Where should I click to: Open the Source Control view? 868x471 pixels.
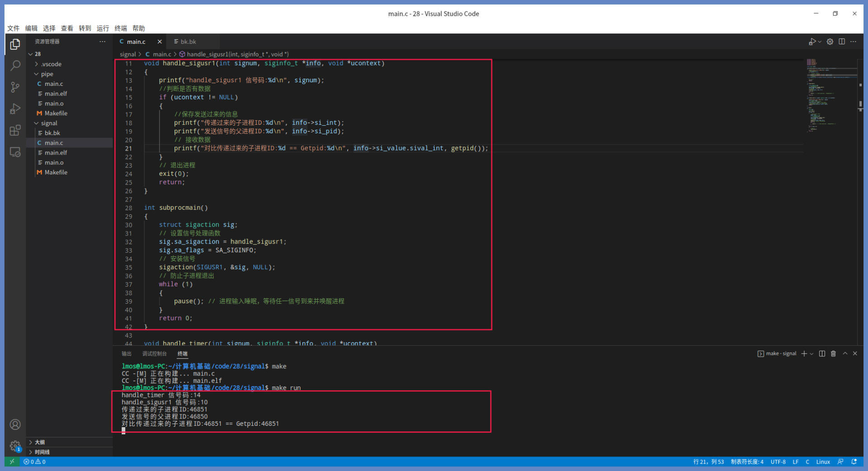15,87
